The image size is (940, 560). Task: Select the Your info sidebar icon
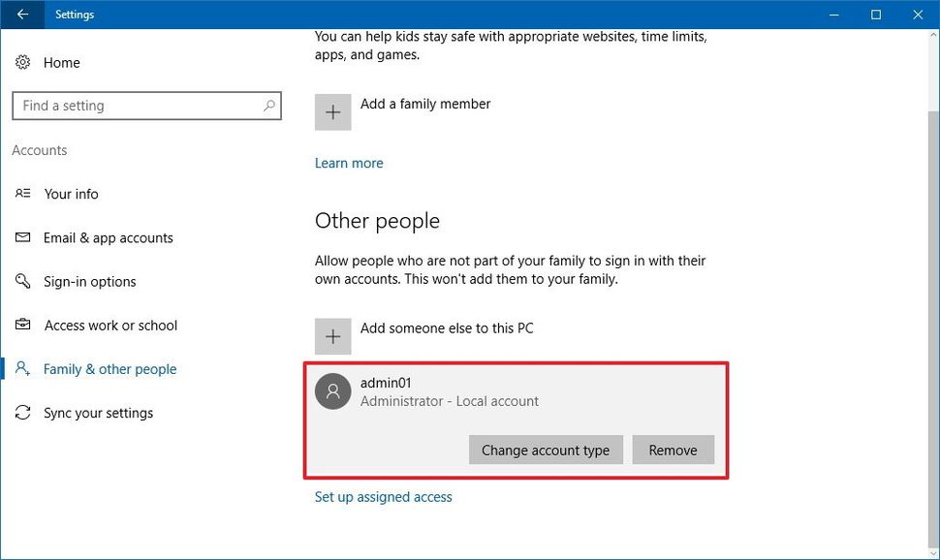click(x=22, y=194)
